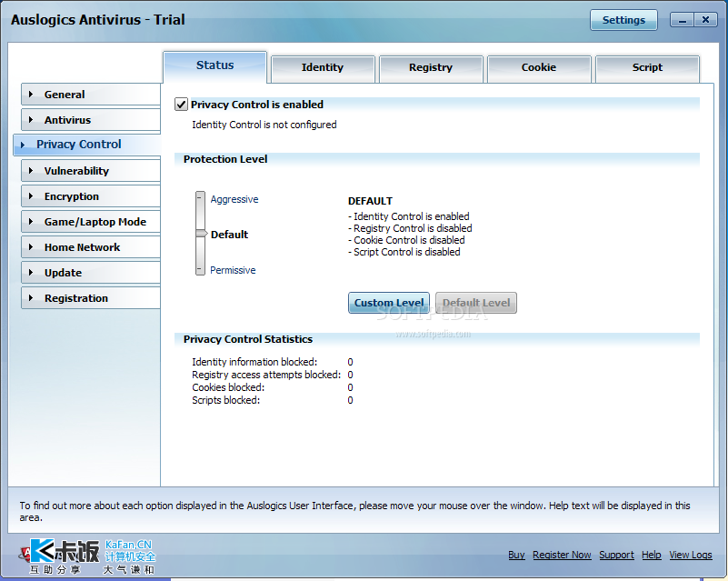Expand the Registration section arrow
Image resolution: width=728 pixels, height=581 pixels.
point(31,298)
